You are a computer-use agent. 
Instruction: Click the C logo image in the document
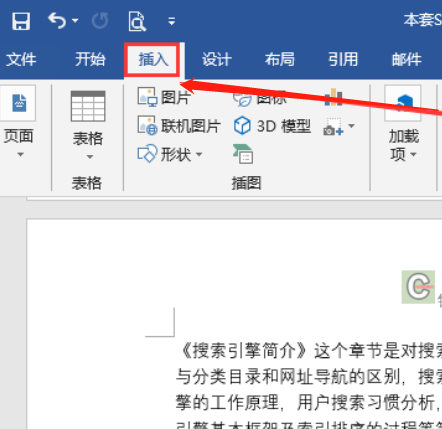click(x=418, y=287)
